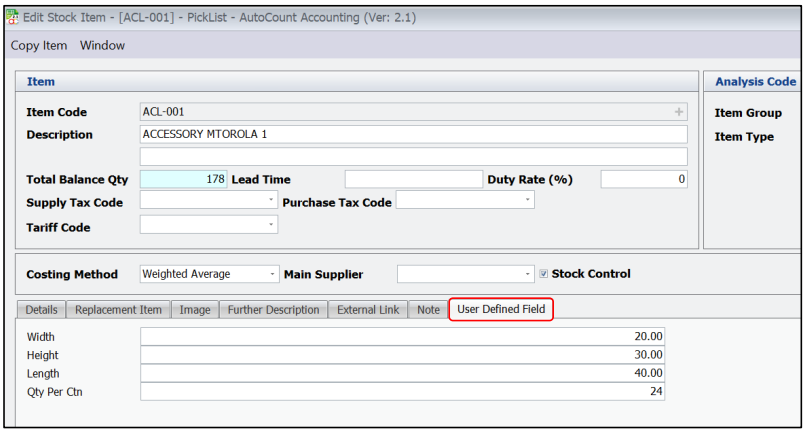Click the AutoCount app icon in title bar
Screen dimensions: 806x431
[12, 17]
